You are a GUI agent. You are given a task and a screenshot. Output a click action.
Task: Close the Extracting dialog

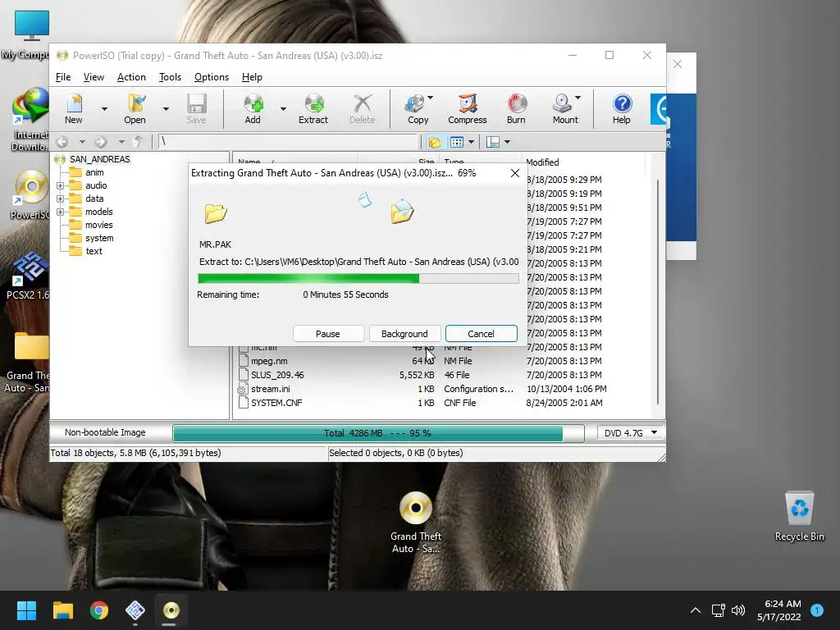515,173
